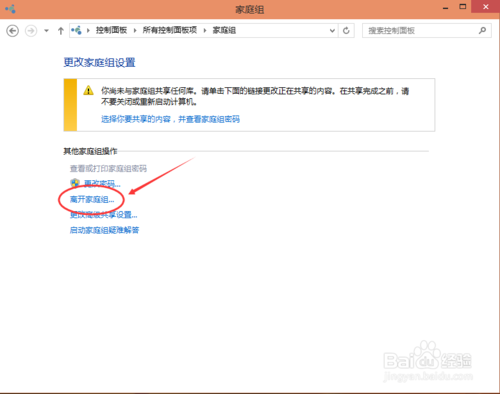This screenshot has height=394, width=500.
Task: Open link 选择你要共享的内容，并查看家庭组密码
Action: click(170, 119)
